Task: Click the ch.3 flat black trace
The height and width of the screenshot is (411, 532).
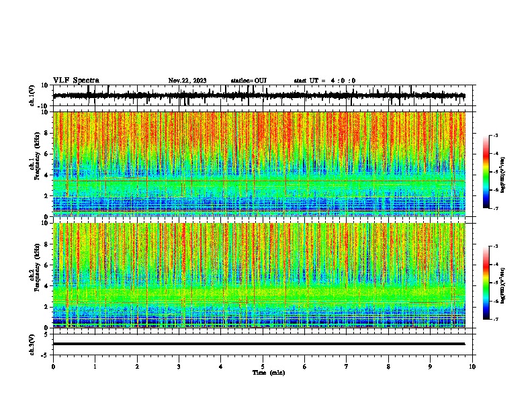Action: tap(259, 344)
